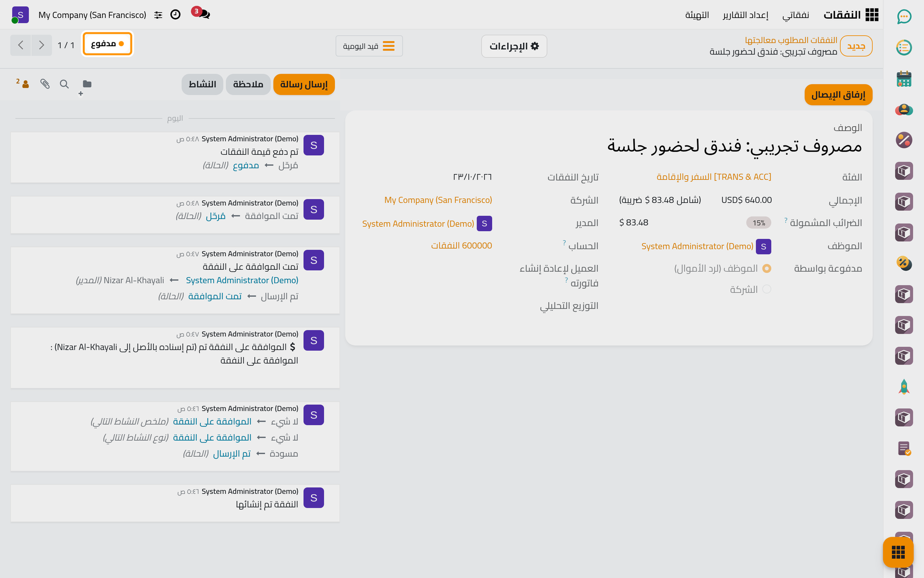
Task: Open the إعداد التقارير reporting menu
Action: 745,15
